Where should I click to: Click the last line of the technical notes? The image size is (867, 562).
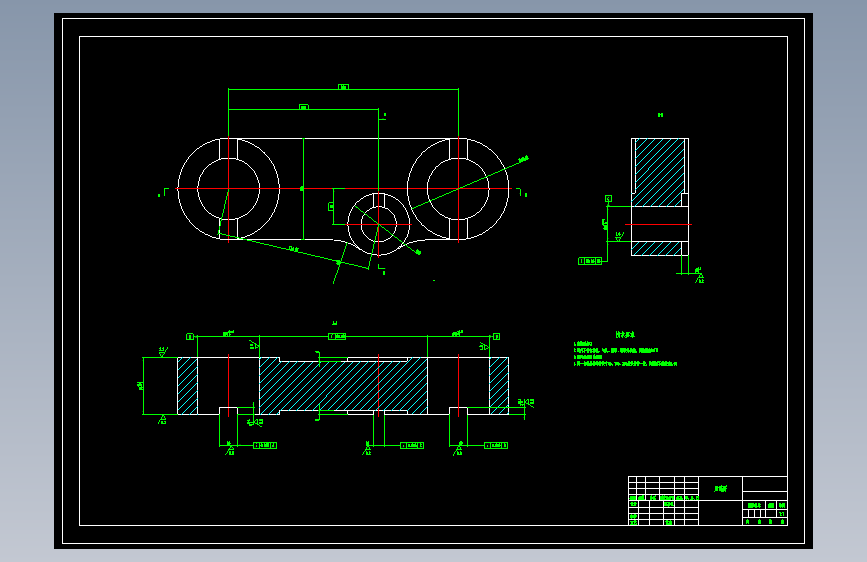625,364
